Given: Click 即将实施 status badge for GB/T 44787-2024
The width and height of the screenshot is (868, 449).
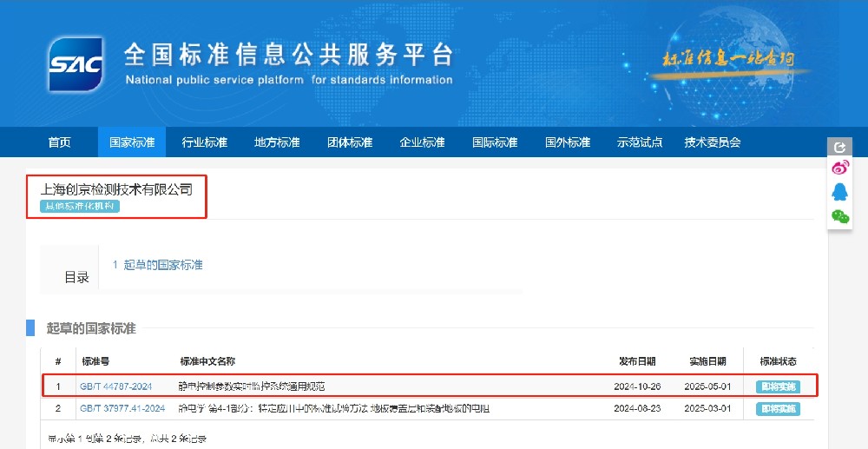Looking at the screenshot, I should pos(778,386).
